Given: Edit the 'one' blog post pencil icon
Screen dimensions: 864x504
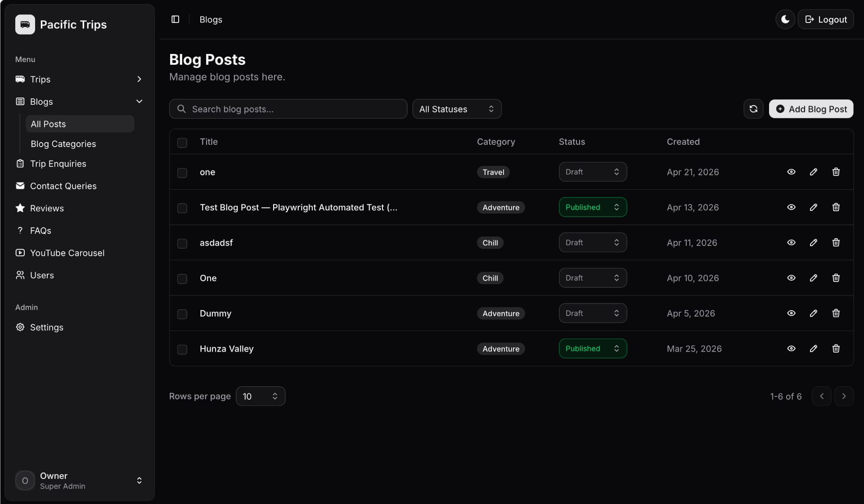Looking at the screenshot, I should [814, 172].
